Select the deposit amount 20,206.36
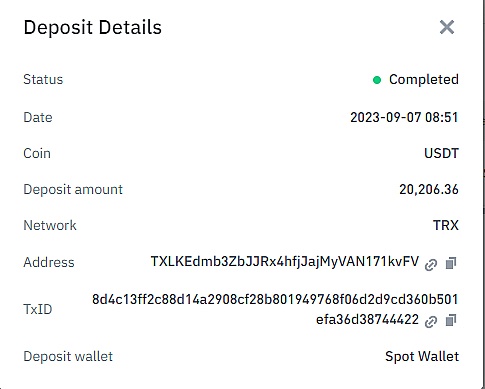 pyautogui.click(x=429, y=189)
